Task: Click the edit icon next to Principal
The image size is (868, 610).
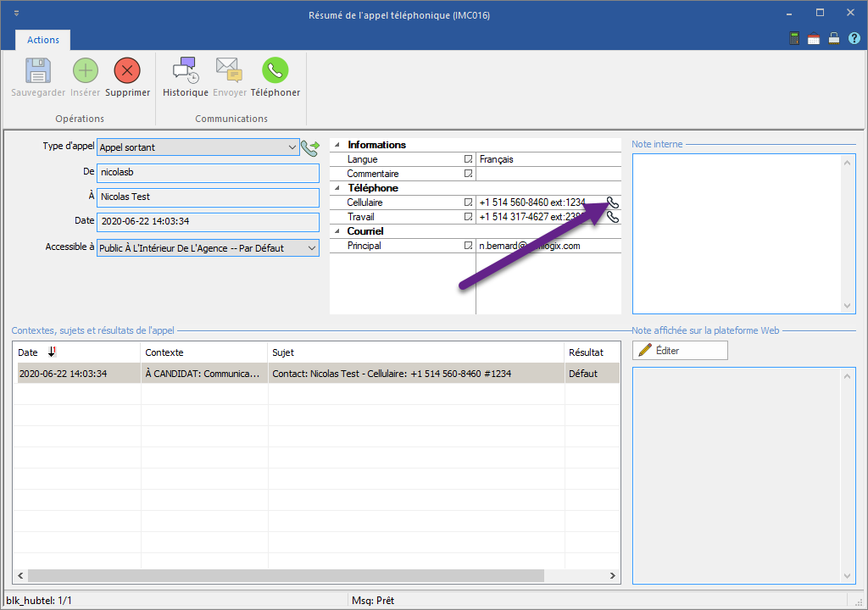Action: (x=468, y=245)
